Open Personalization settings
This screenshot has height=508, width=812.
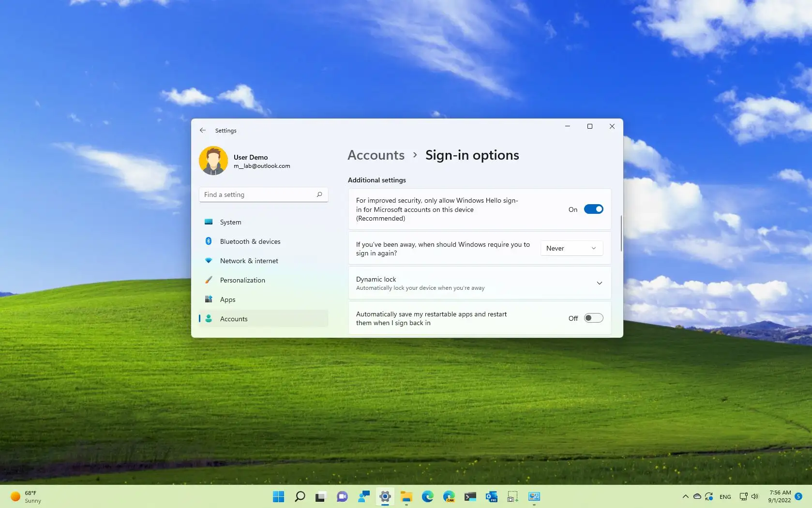(x=242, y=280)
